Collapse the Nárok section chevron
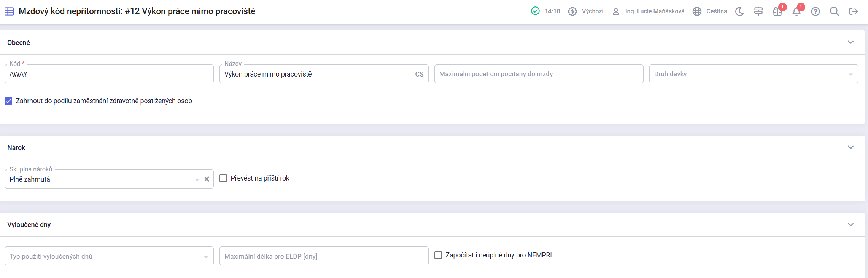 (851, 147)
